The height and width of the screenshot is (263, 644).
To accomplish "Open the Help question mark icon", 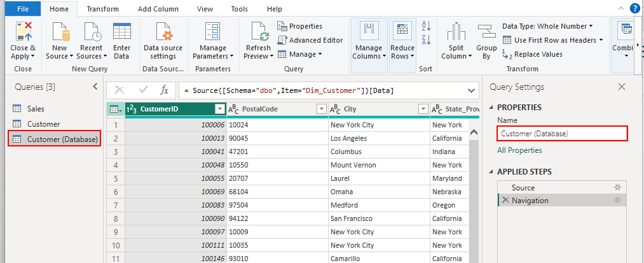I will click(x=635, y=8).
